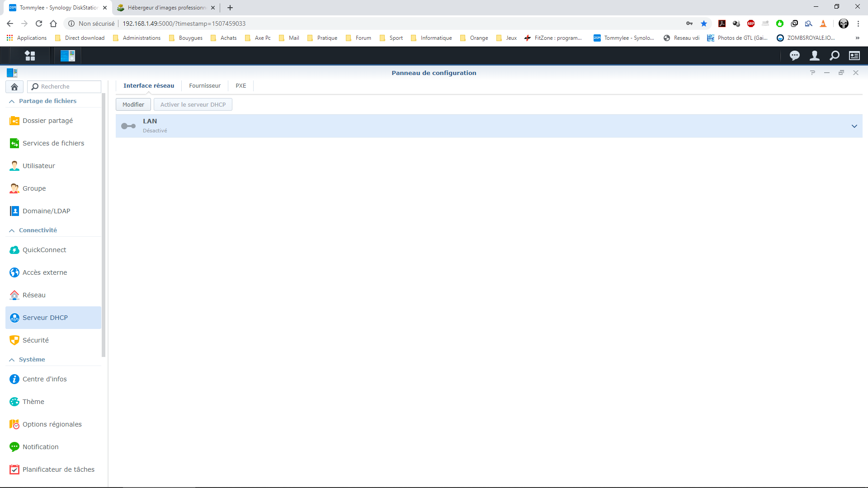868x488 pixels.
Task: Click Activer le serveur DHCP button
Action: pos(193,104)
